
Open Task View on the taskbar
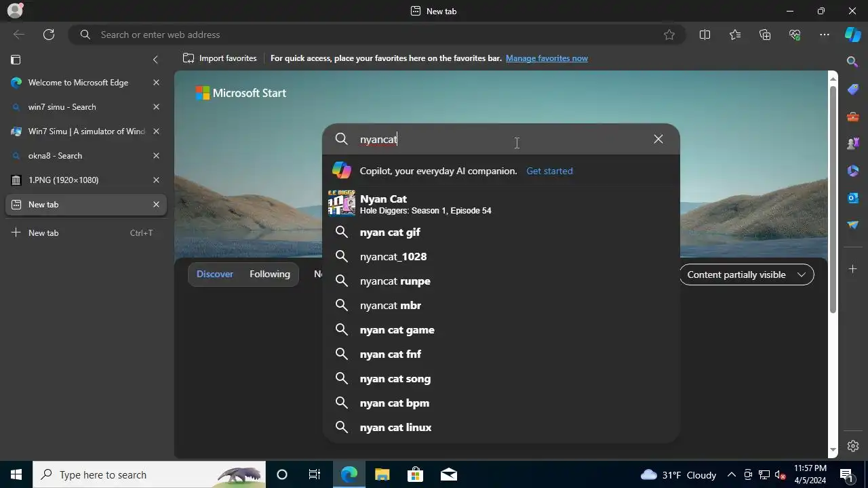click(315, 474)
